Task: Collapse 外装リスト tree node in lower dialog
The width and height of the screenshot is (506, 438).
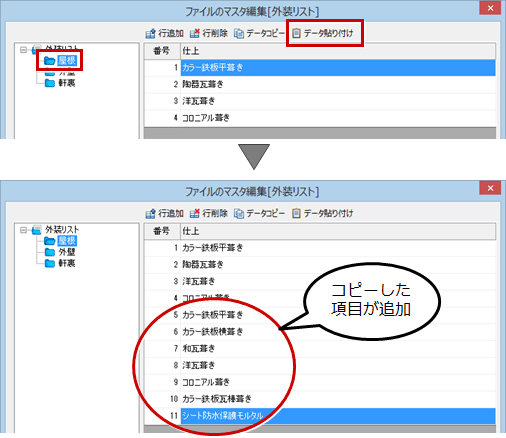Action: (23, 230)
